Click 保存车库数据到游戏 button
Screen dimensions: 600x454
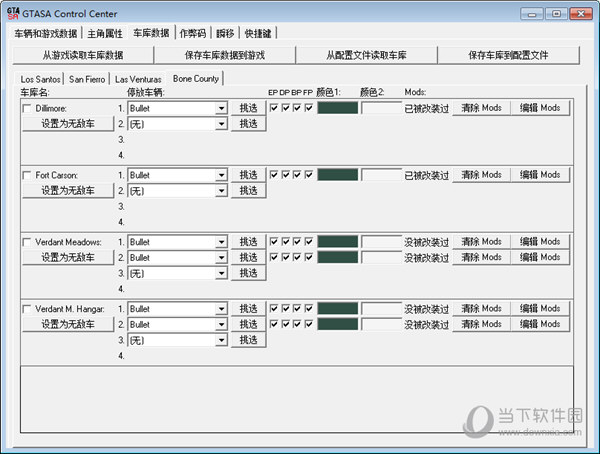[225, 55]
